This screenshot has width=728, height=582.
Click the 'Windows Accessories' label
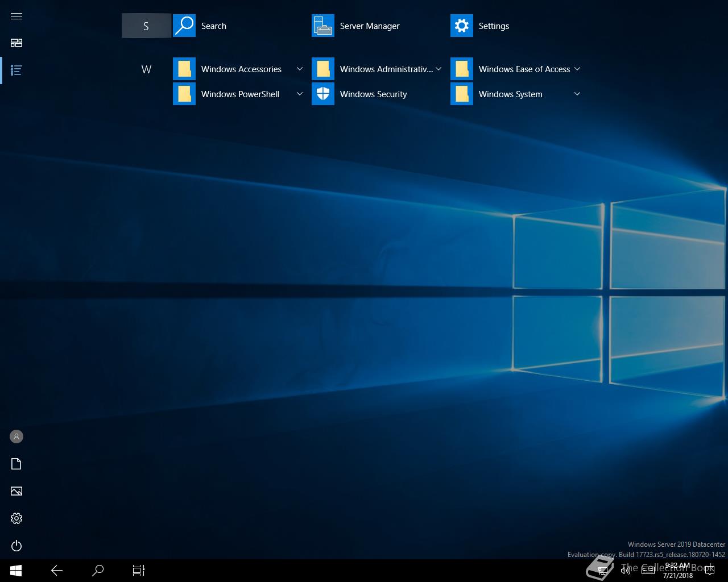pos(241,69)
